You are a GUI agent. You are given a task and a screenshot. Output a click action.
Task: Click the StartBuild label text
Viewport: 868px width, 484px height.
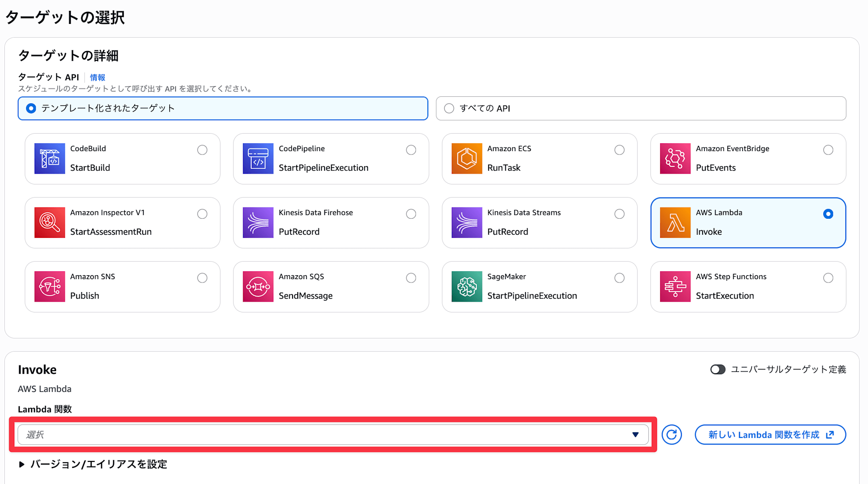90,168
